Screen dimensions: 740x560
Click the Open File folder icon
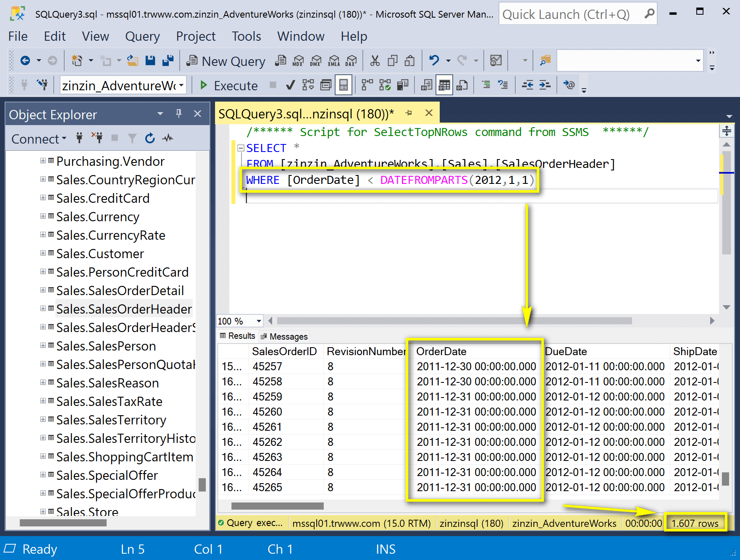[x=133, y=61]
